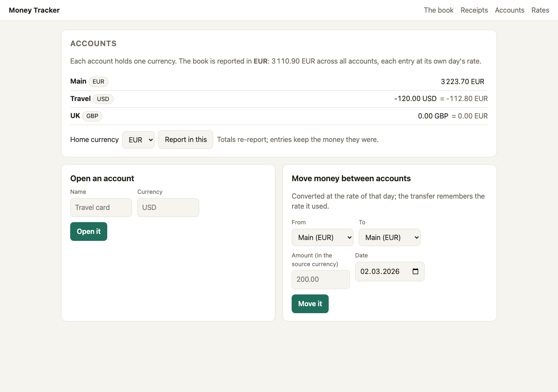Viewport: 558px width, 392px height.
Task: Expand the To account dropdown
Action: click(390, 237)
